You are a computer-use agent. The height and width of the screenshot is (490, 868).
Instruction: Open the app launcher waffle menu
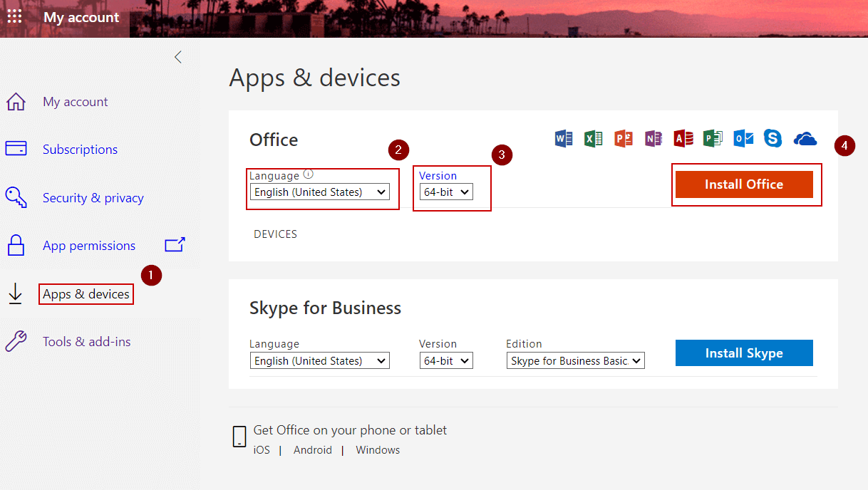(14, 16)
